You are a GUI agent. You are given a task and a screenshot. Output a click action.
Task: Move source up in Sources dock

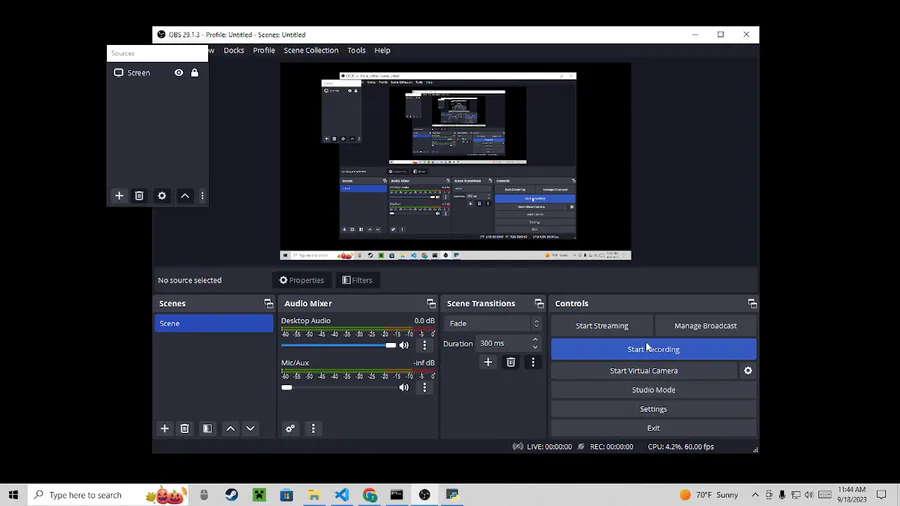(x=185, y=196)
